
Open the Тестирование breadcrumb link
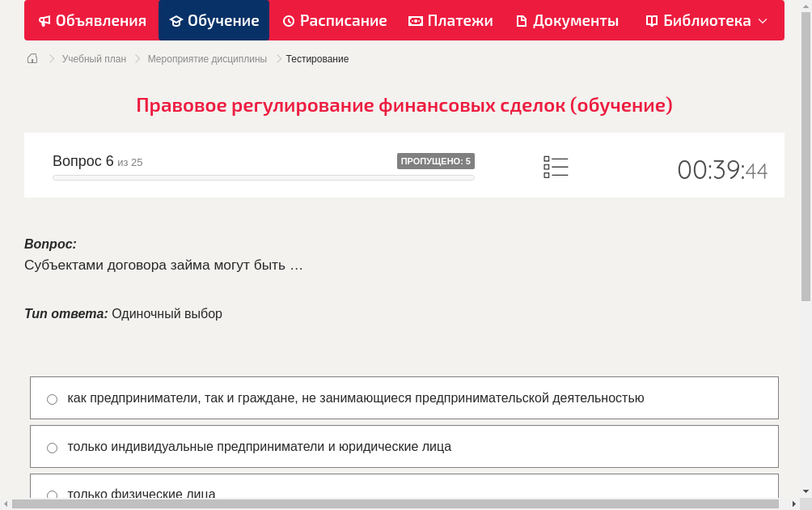coord(315,58)
